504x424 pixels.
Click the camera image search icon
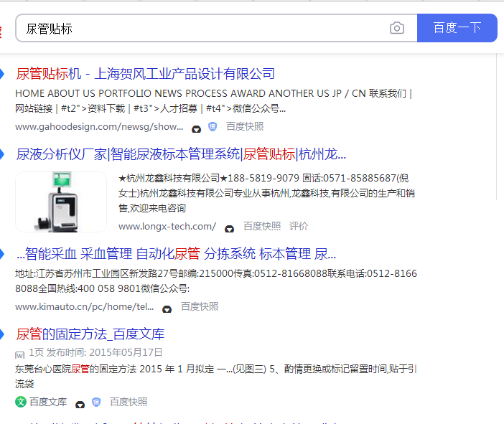click(397, 28)
